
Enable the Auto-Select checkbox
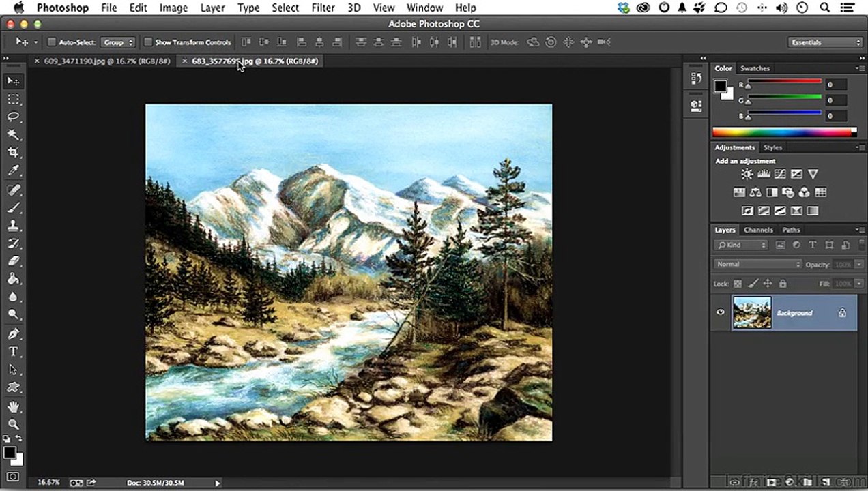pos(51,42)
